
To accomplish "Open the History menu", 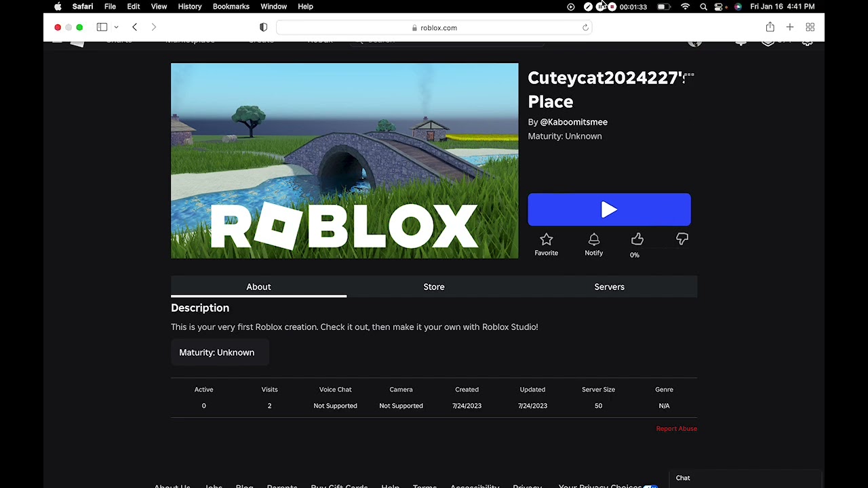I will [x=190, y=6].
